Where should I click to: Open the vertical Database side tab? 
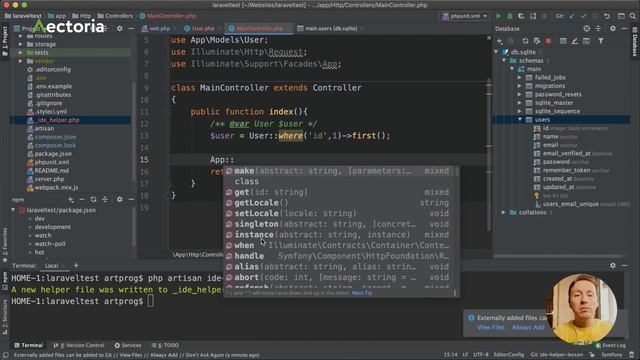[x=635, y=42]
